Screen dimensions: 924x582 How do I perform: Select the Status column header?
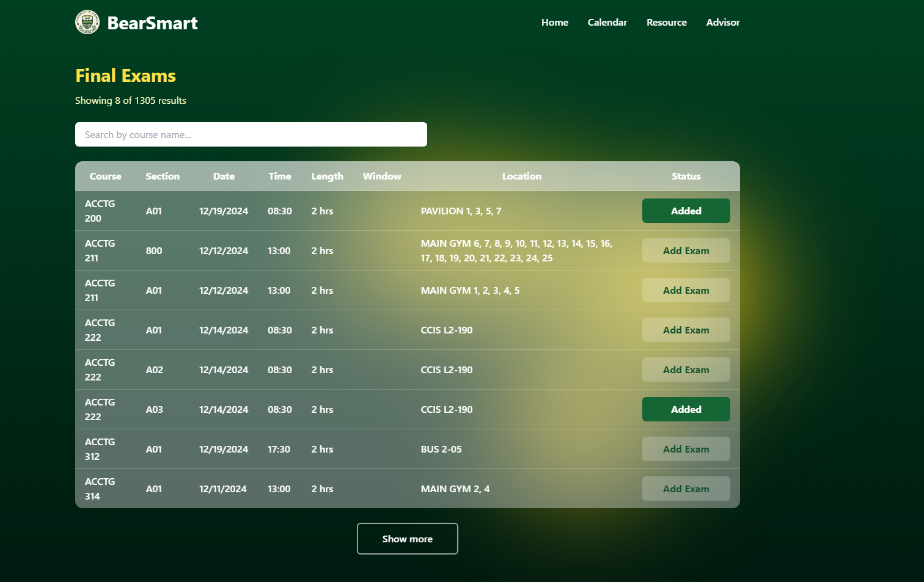point(686,176)
